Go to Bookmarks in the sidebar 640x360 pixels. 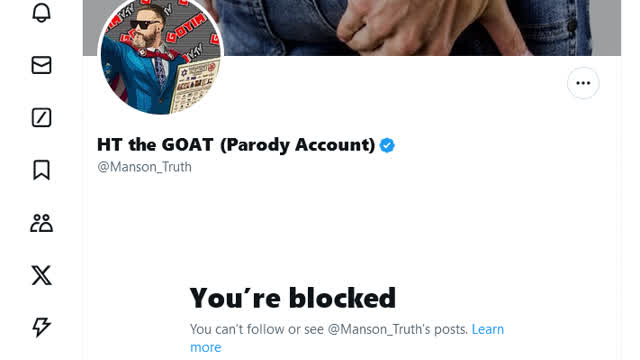click(x=41, y=170)
